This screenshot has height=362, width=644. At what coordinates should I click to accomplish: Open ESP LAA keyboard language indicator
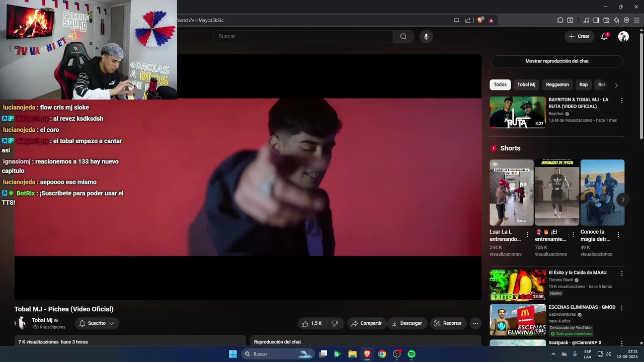tap(588, 354)
